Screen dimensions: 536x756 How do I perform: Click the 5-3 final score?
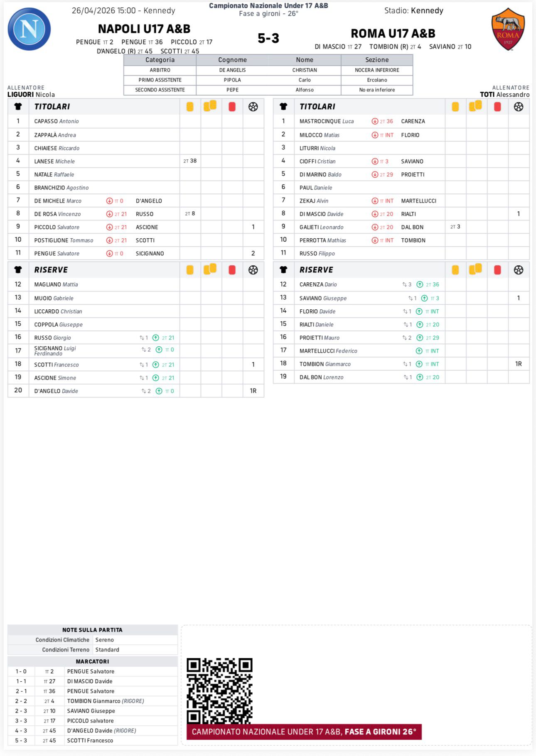(x=268, y=38)
